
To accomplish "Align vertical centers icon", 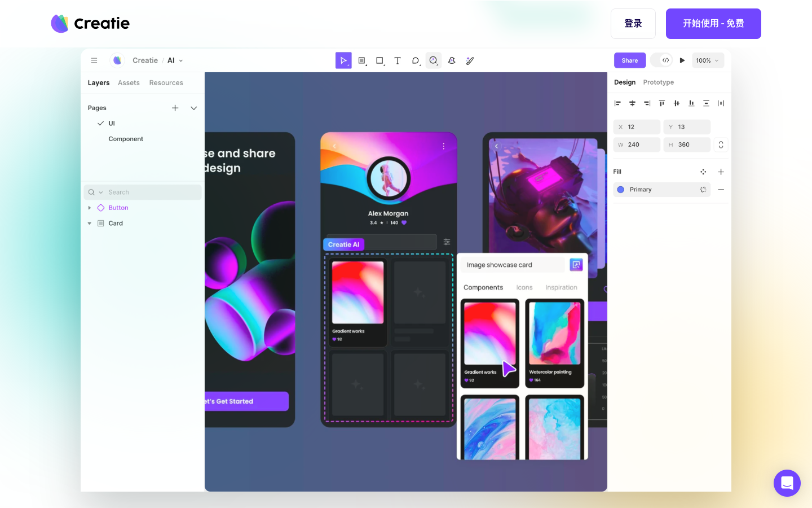I will (677, 103).
